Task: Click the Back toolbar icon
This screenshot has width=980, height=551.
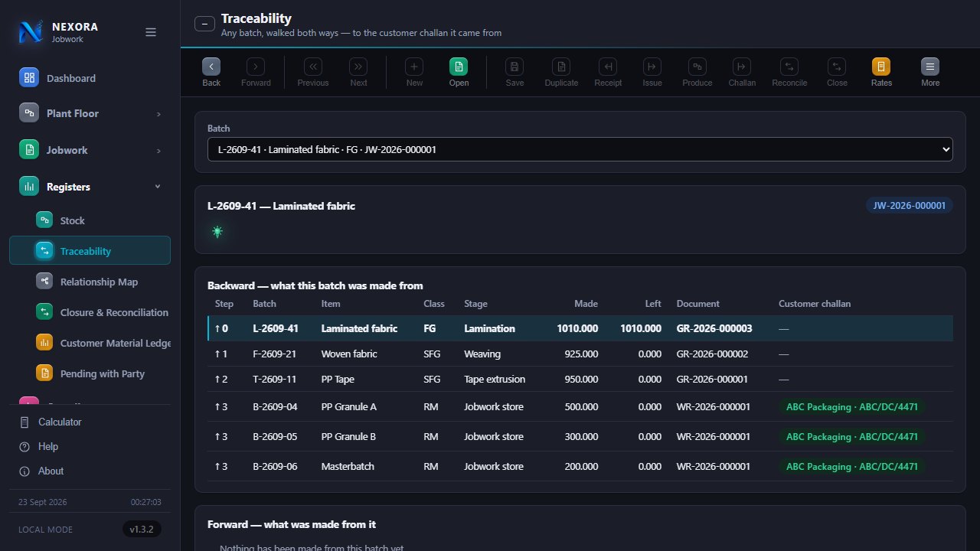Action: (x=211, y=67)
